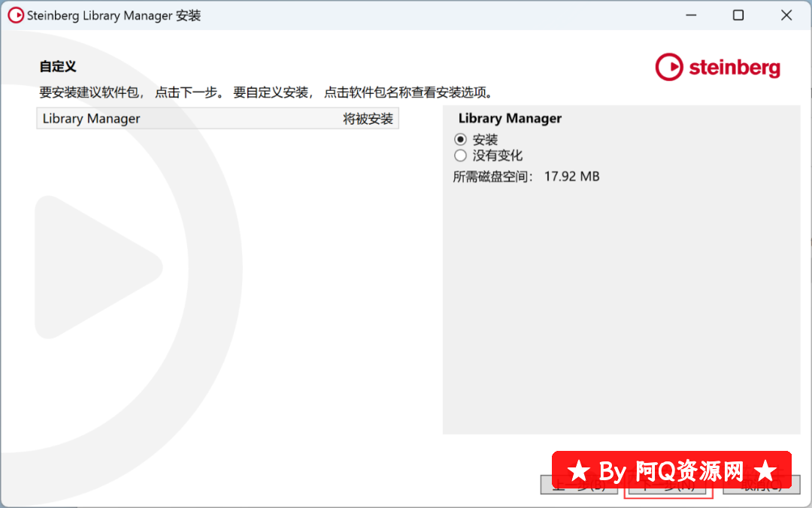Screen dimensions: 812x508
Task: Close the Steinberg Library Manager installer
Action: (x=786, y=15)
